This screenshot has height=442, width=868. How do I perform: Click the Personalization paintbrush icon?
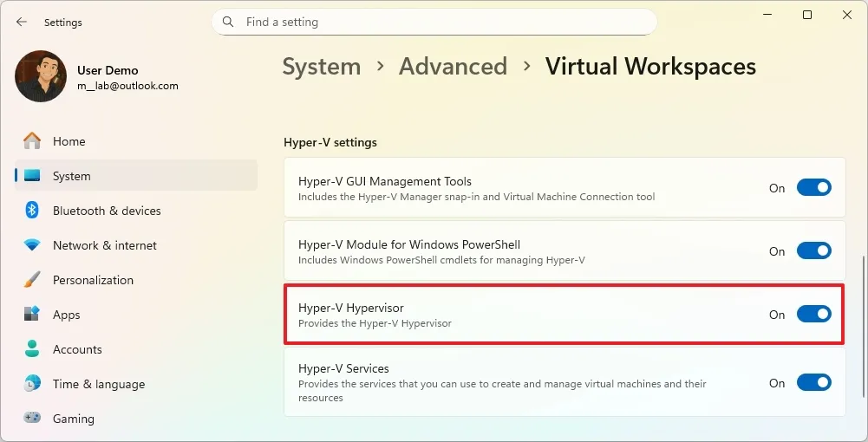(x=32, y=280)
